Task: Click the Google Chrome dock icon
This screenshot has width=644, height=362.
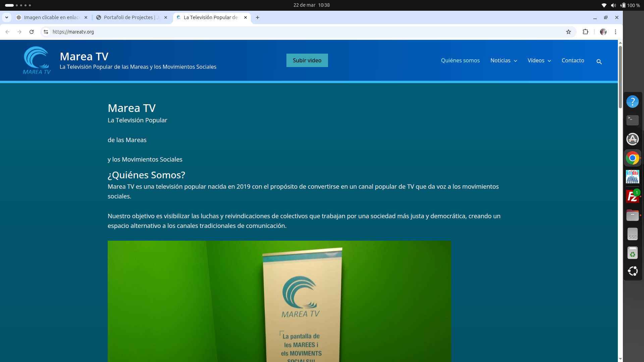Action: point(633,158)
